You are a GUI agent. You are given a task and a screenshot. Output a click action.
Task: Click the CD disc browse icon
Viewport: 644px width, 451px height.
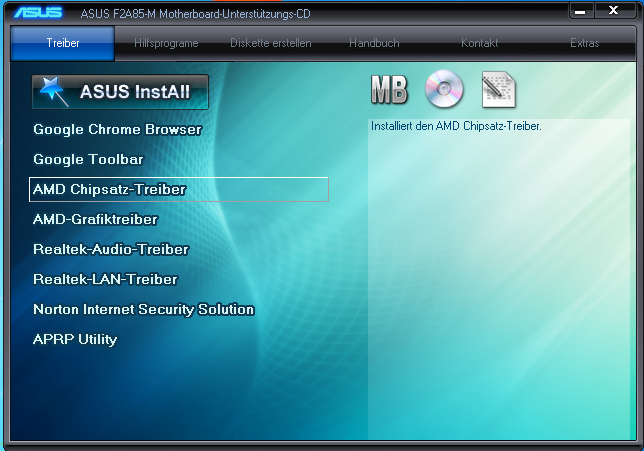(444, 89)
